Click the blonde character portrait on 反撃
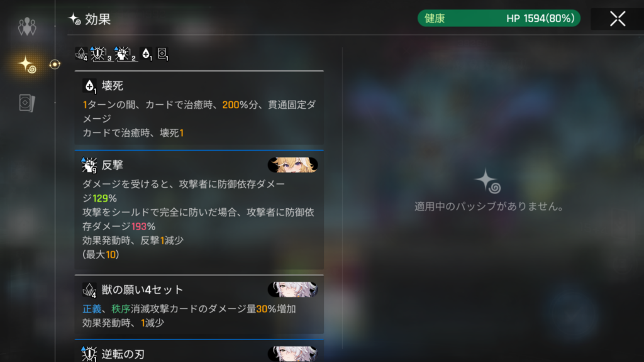The image size is (644, 362). point(293,165)
